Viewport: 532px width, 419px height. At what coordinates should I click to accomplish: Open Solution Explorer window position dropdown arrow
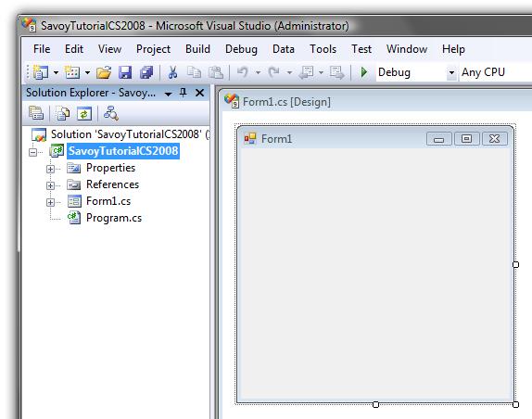tap(168, 94)
